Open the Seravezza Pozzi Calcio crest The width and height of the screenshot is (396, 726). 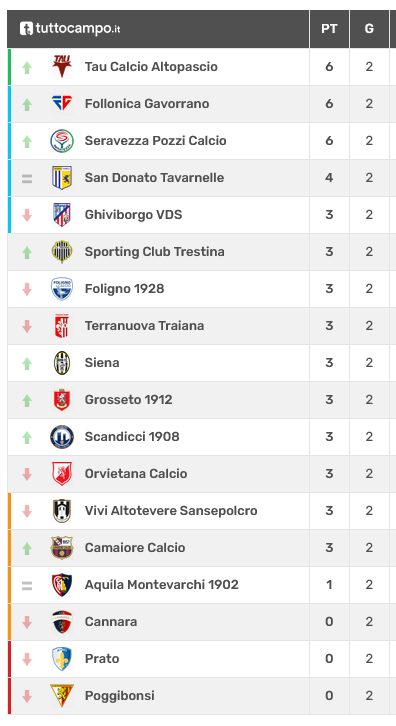point(62,141)
